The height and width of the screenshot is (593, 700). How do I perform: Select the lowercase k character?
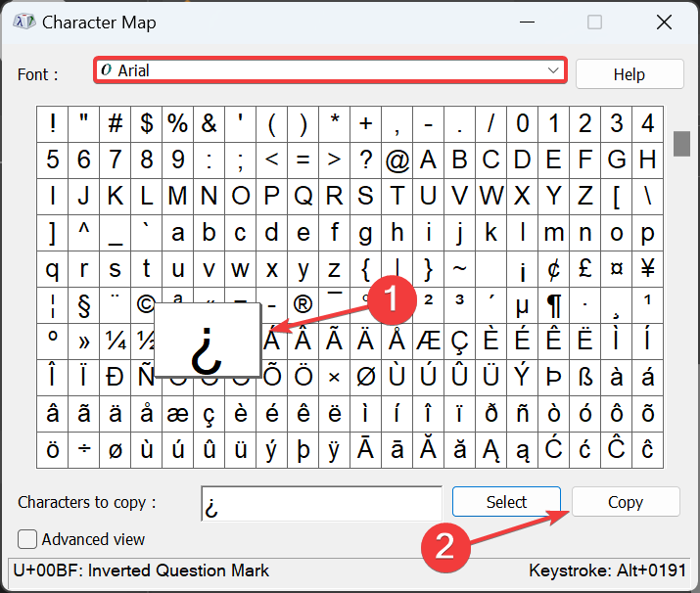click(x=491, y=233)
